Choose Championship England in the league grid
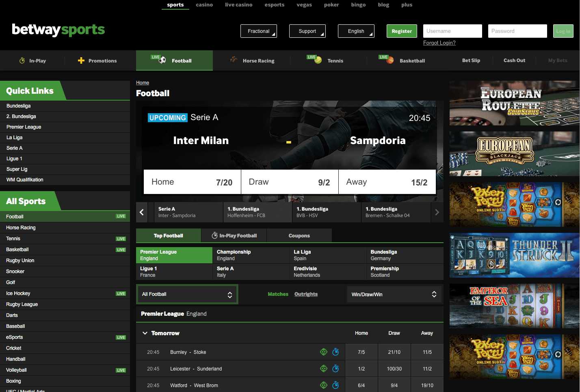 click(x=251, y=255)
